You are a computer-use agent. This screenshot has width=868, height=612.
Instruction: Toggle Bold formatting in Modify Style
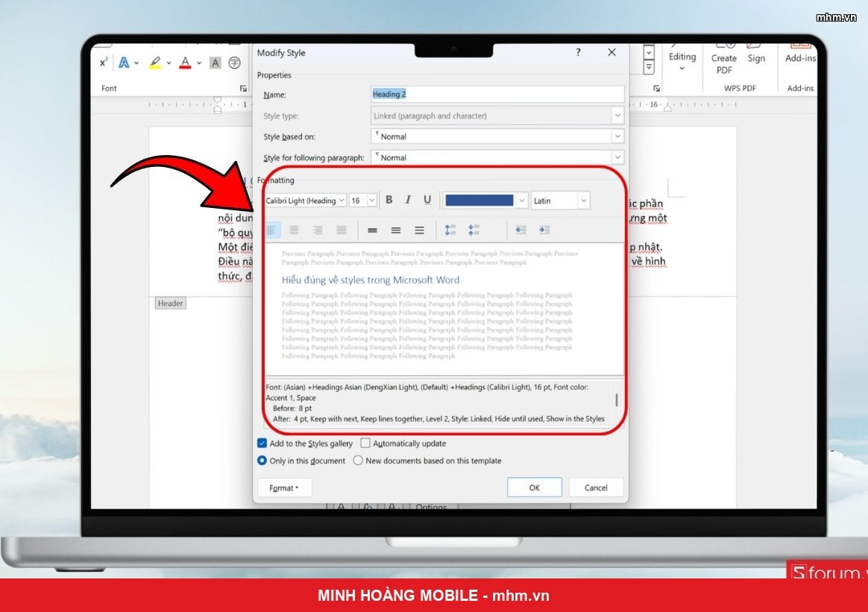click(389, 200)
